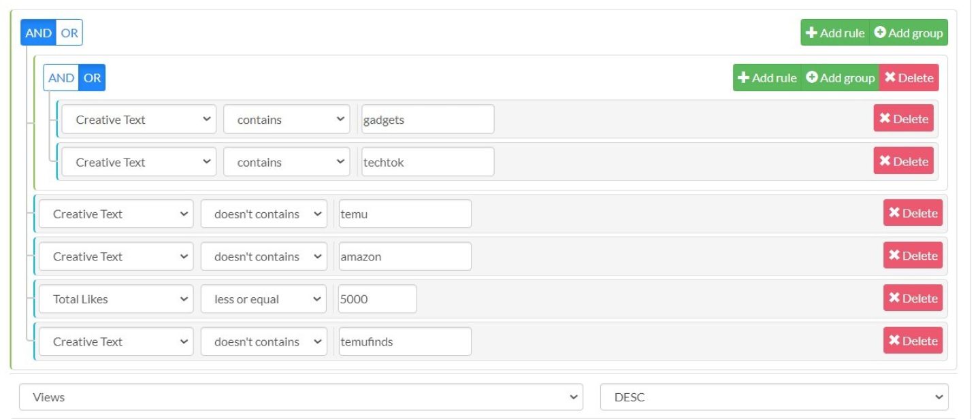Add group inside the nested group
Screen dimensions: 980x419
tap(840, 78)
